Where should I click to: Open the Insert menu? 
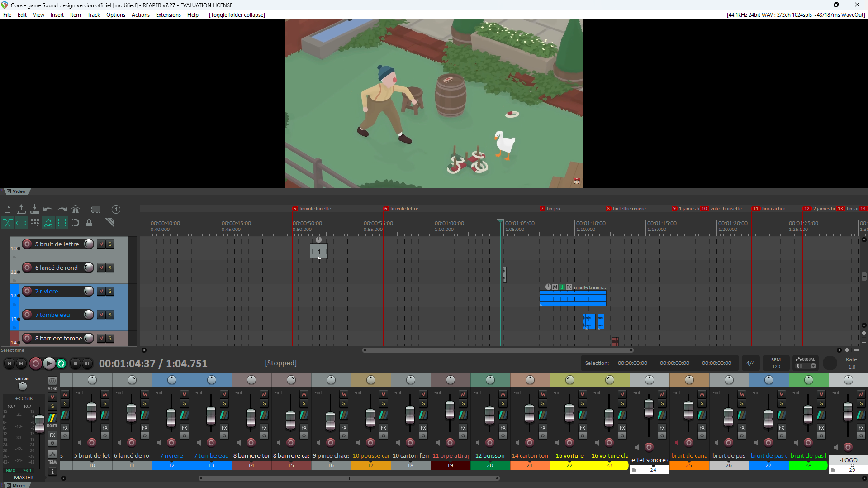(57, 15)
